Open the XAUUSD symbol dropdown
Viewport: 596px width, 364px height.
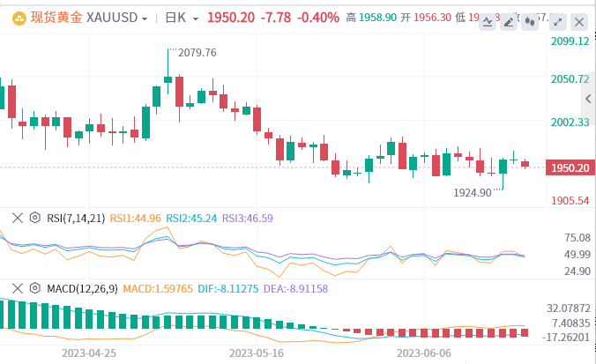tap(116, 18)
